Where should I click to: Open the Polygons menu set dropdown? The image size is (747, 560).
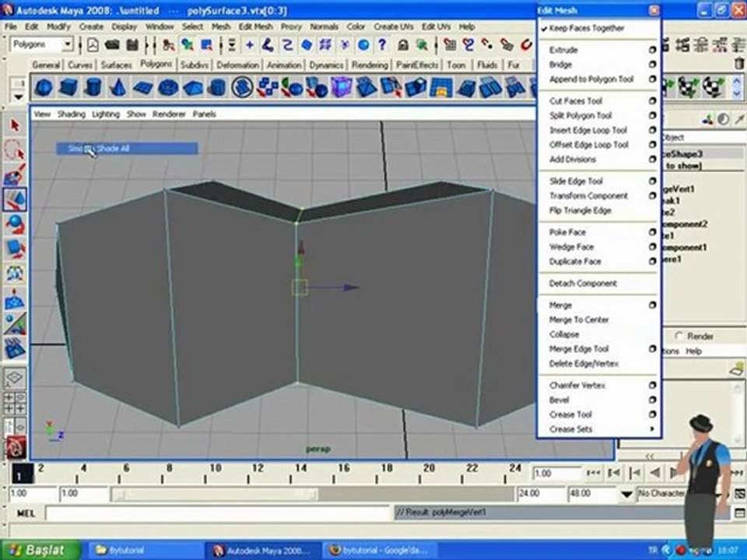(67, 45)
